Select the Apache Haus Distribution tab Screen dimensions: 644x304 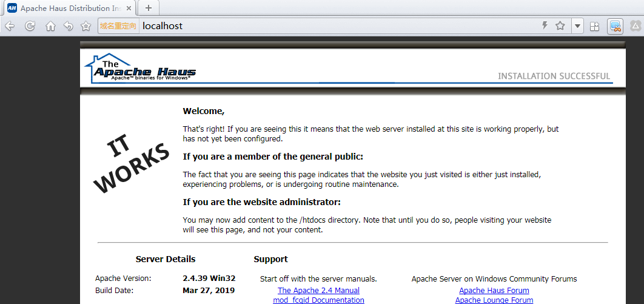69,8
